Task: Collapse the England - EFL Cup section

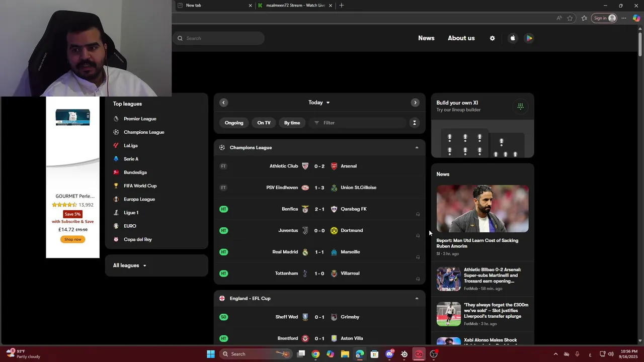Action: pos(417,298)
